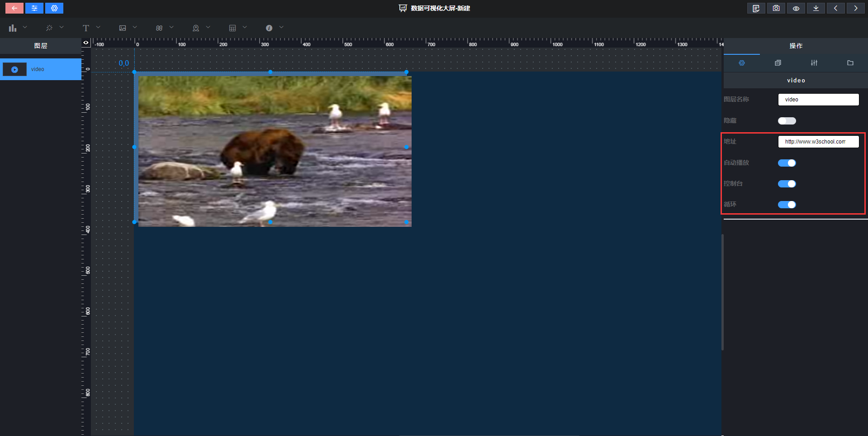
Task: Click the right panel vertical scrollbar
Action: pyautogui.click(x=722, y=292)
